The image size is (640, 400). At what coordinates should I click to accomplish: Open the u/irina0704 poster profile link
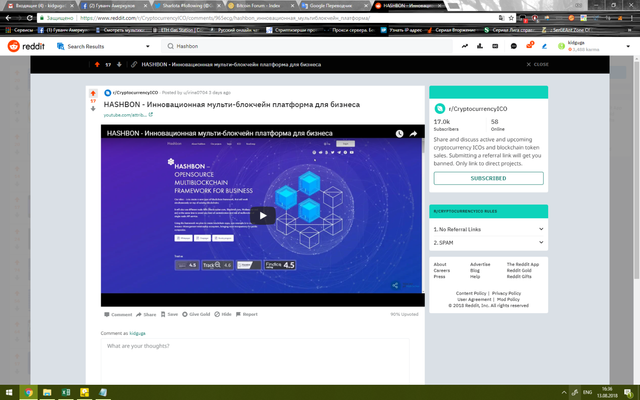(x=195, y=93)
